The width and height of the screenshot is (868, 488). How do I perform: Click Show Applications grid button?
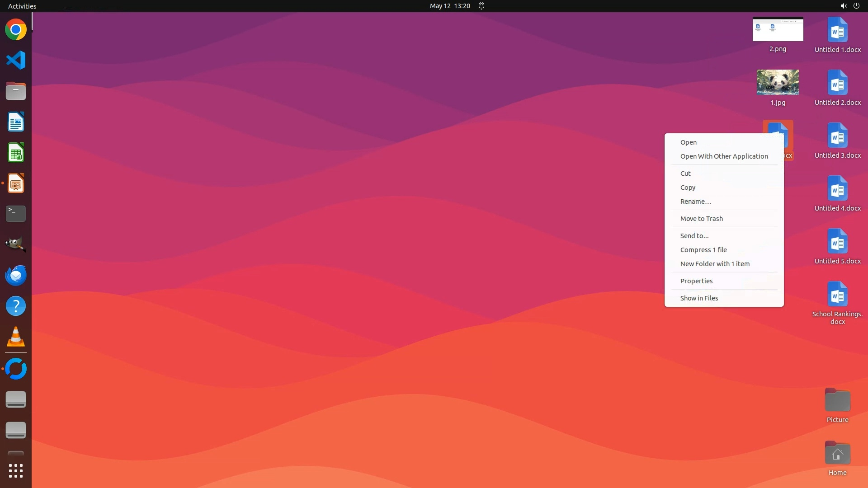[x=16, y=471]
